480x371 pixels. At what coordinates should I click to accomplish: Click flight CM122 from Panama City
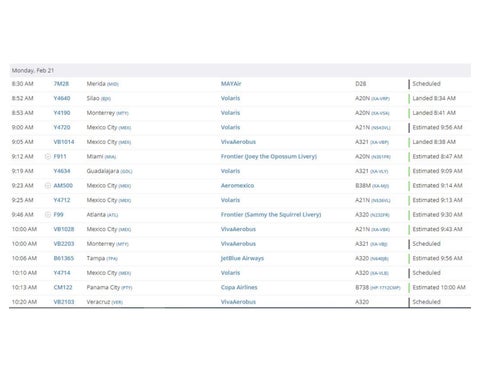[x=63, y=287]
